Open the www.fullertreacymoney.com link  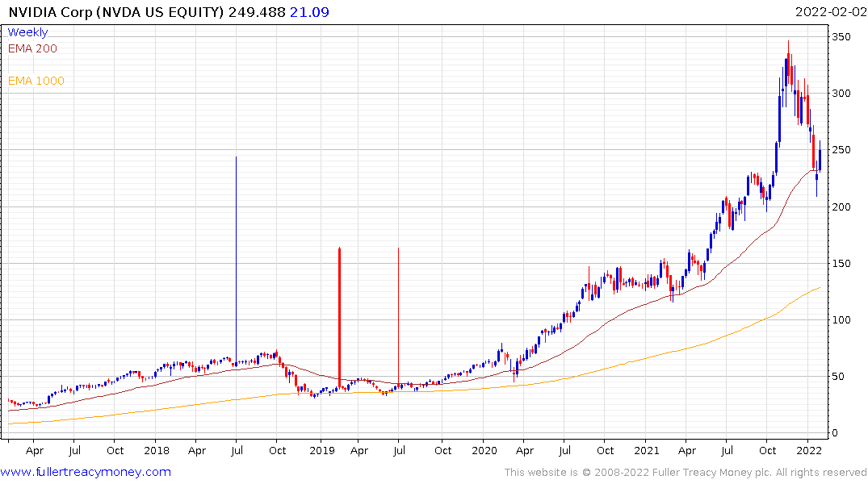pos(86,472)
